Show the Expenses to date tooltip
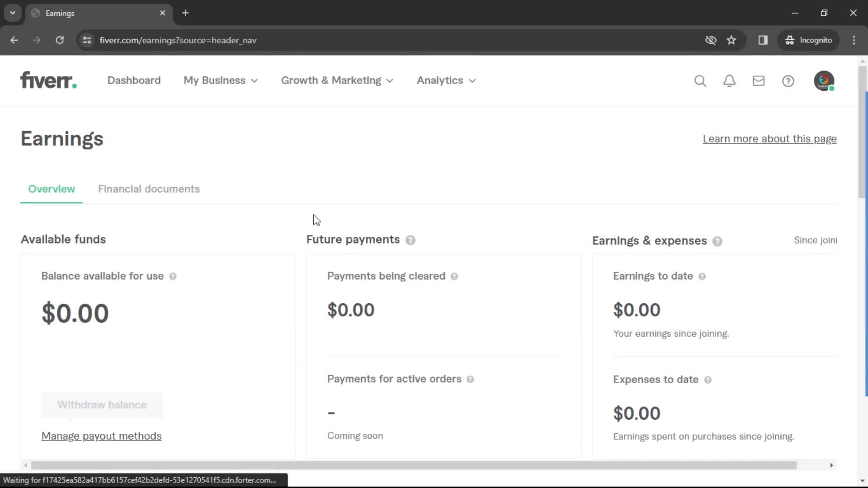This screenshot has width=868, height=488. coord(708,380)
